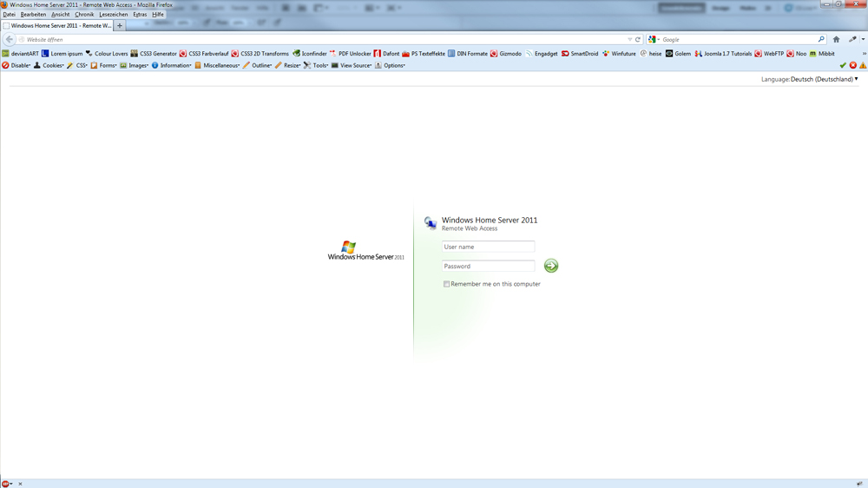Viewport: 868px width, 488px height.
Task: Open the Iconfinder bookmark
Action: [x=310, y=54]
